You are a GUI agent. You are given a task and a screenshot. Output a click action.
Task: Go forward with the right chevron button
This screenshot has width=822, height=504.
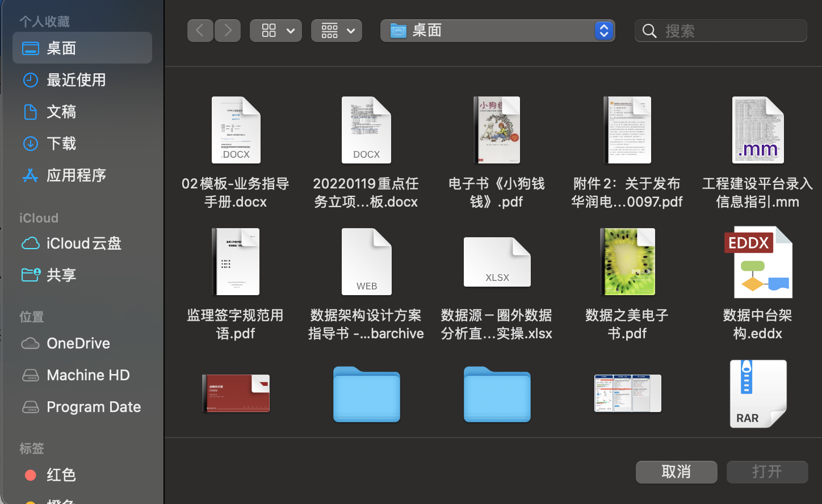[x=228, y=31]
